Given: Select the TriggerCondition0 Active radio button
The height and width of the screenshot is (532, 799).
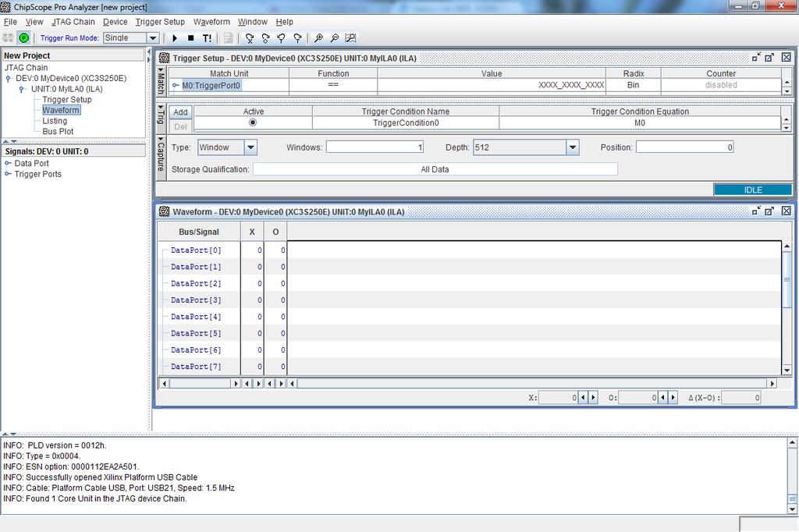Looking at the screenshot, I should tap(253, 122).
